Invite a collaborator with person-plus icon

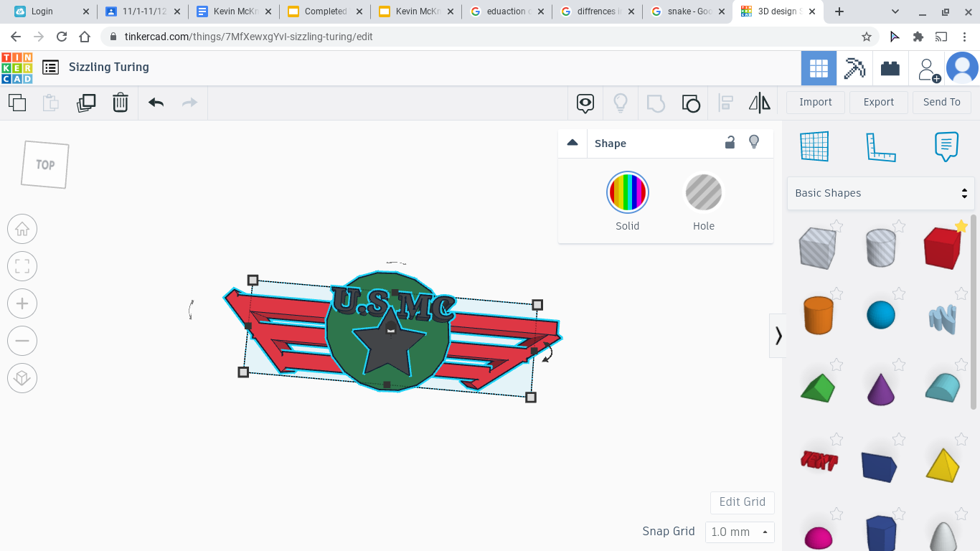928,70
